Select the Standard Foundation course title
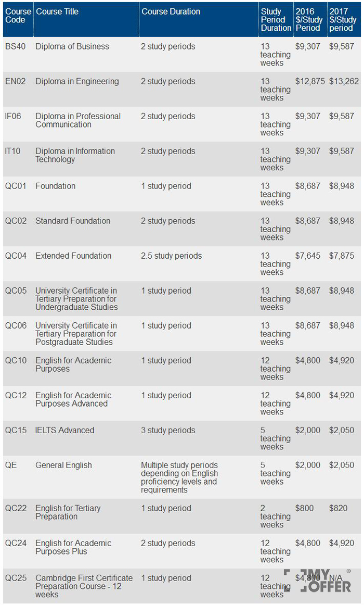Screen dimensions: 364x605 point(73,221)
